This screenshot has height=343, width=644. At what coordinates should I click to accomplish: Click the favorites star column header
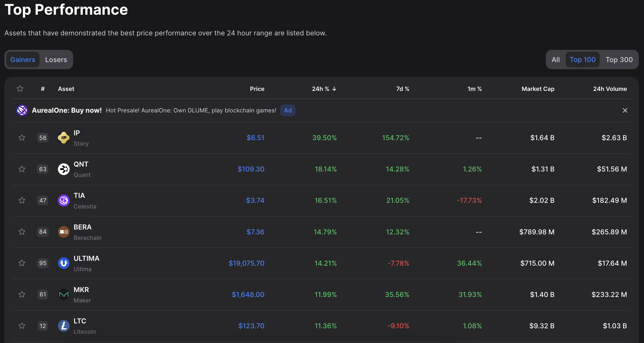tap(20, 89)
